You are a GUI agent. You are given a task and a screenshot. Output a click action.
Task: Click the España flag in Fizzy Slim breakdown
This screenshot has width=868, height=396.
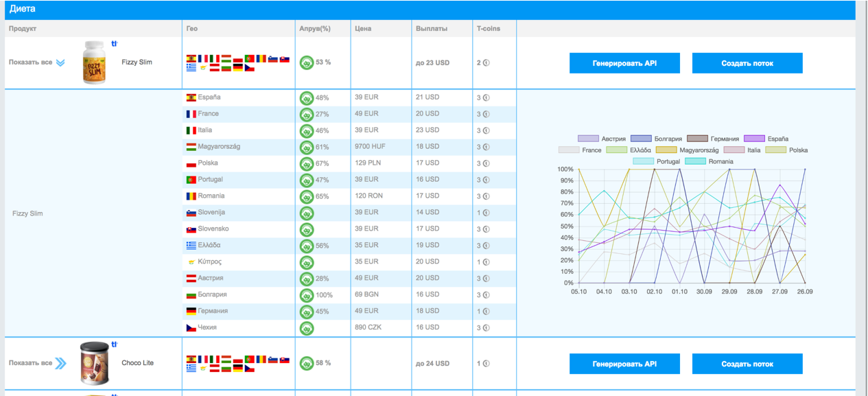click(191, 97)
